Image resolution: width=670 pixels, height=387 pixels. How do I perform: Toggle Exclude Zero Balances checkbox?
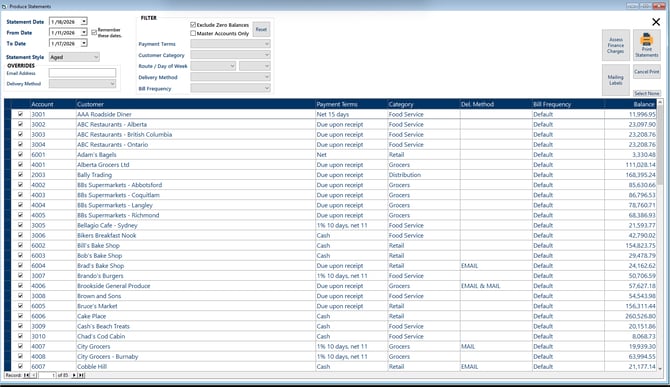[193, 25]
